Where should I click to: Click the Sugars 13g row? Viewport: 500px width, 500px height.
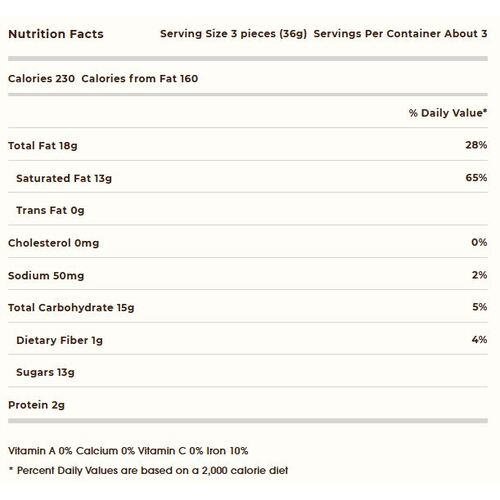[248, 371]
